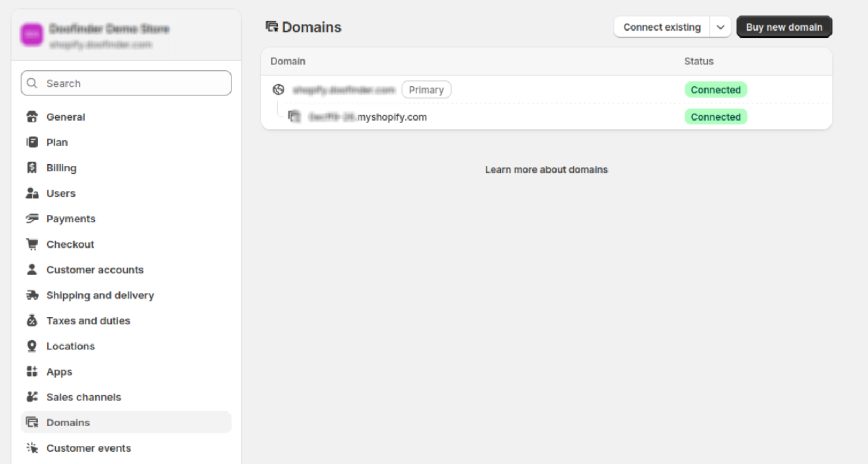Open Payments using the hand-with-card icon

tap(32, 219)
